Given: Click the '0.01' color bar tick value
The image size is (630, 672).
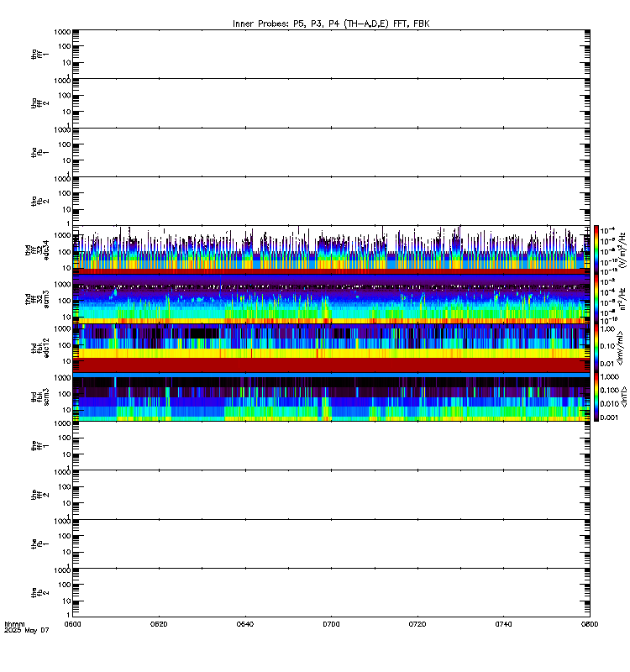Looking at the screenshot, I should click(607, 364).
